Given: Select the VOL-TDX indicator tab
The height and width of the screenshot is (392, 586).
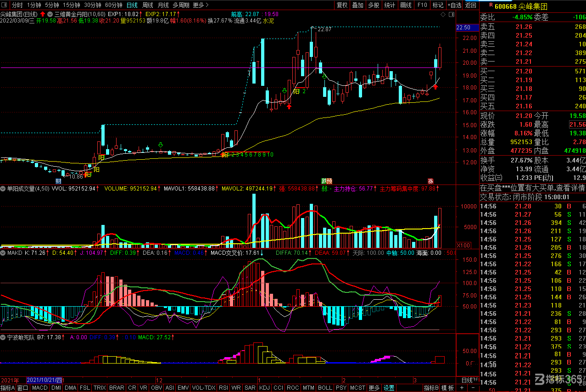Looking at the screenshot, I should [203, 388].
